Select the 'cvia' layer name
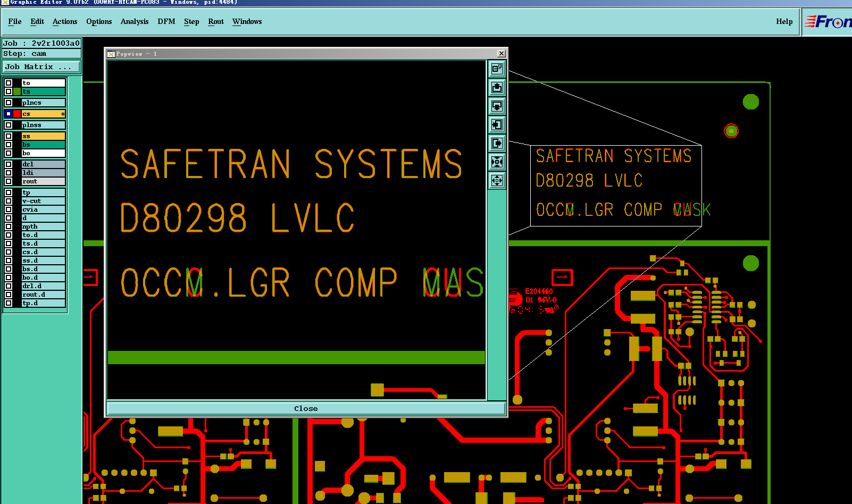The height and width of the screenshot is (504, 852). (43, 209)
